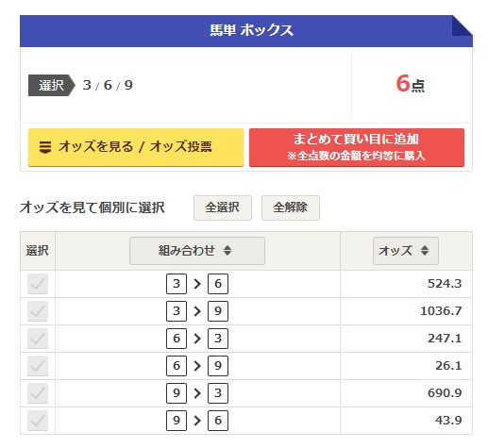Click 全選択 to select all
Viewport: 488px width, 448px height.
pyautogui.click(x=223, y=207)
